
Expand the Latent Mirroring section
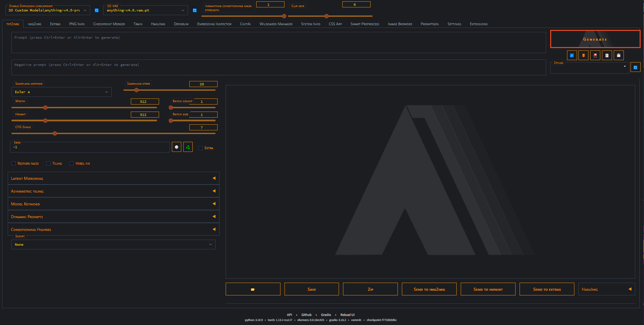pyautogui.click(x=113, y=178)
